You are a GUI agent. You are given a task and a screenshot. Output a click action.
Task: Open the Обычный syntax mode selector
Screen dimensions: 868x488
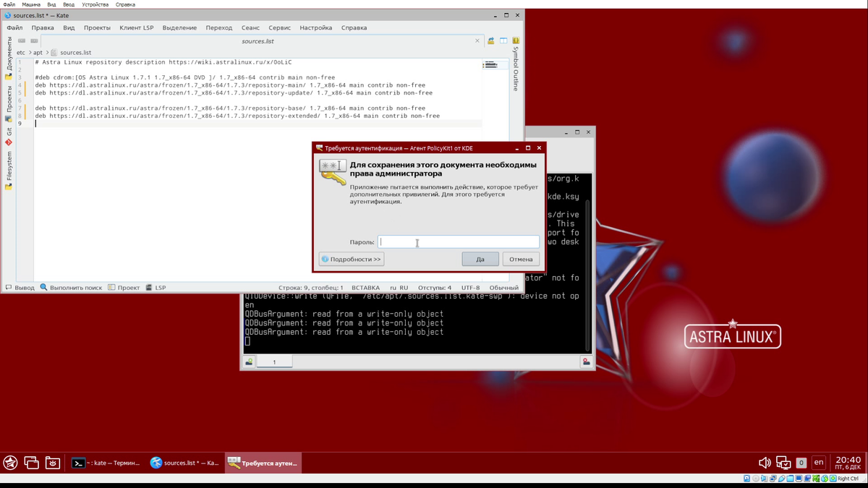tap(504, 288)
